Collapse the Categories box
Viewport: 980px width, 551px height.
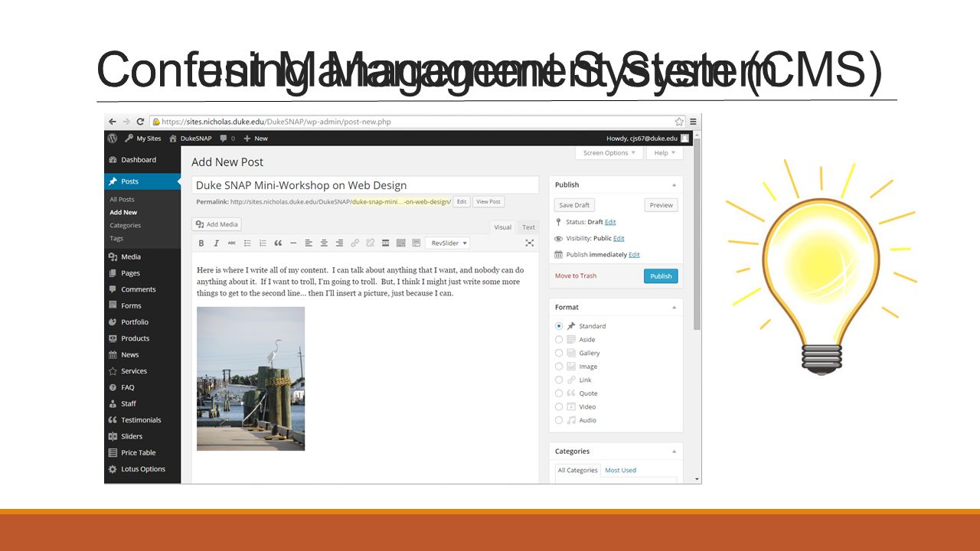coord(674,451)
